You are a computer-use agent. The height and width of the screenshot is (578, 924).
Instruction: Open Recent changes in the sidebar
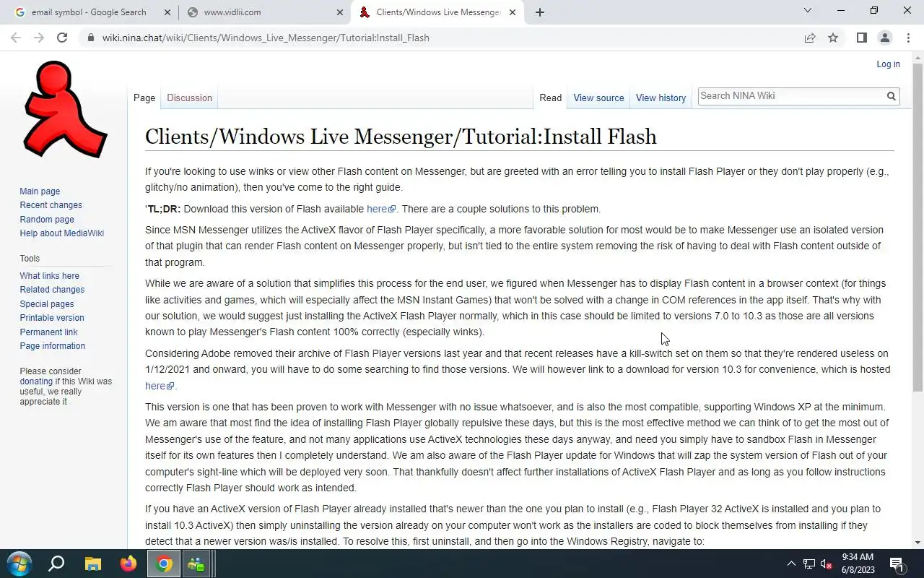[51, 205]
